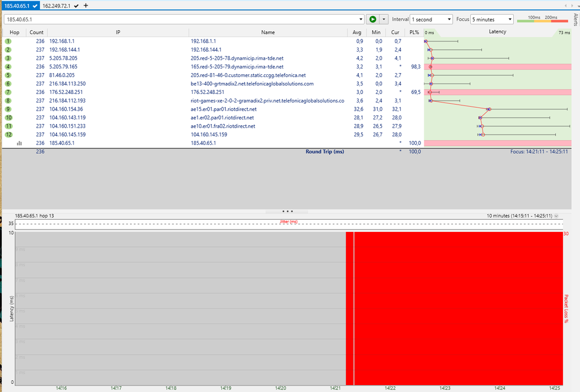
Task: Click the hop 4 green circle icon
Action: 8,67
